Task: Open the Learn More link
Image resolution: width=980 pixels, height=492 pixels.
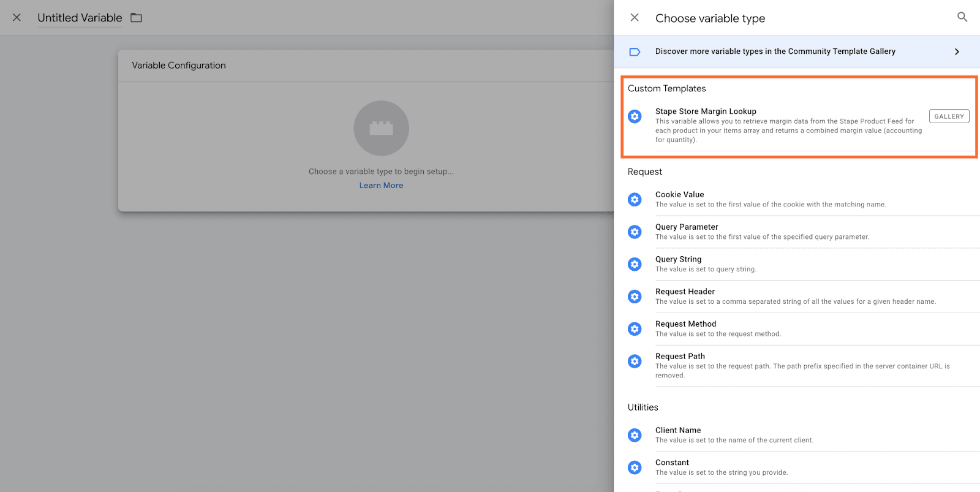Action: click(381, 186)
